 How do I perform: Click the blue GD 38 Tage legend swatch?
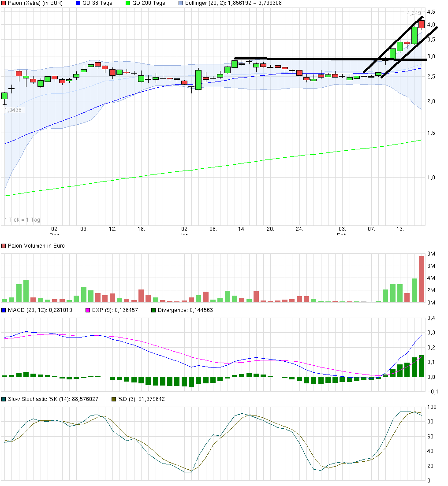pyautogui.click(x=78, y=3)
